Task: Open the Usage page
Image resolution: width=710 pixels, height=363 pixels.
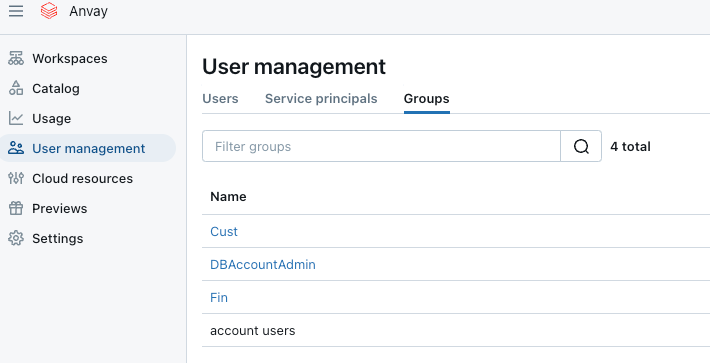Action: (x=52, y=118)
